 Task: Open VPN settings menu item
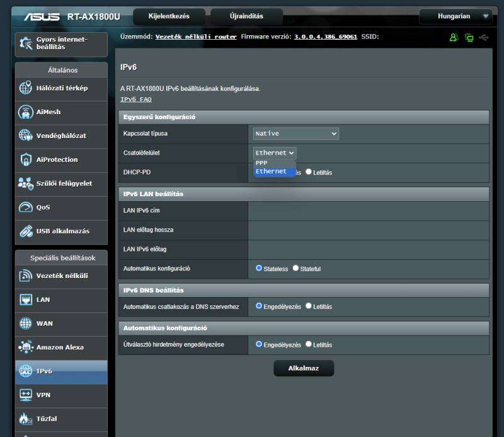tap(61, 395)
